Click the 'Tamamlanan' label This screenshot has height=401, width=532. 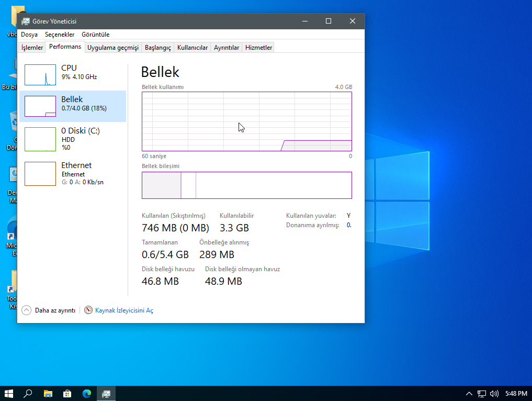[x=160, y=242]
